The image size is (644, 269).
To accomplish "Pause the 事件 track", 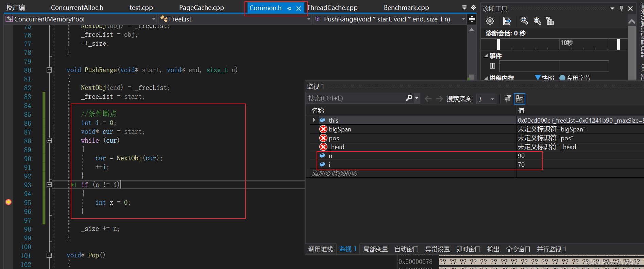I will click(492, 66).
